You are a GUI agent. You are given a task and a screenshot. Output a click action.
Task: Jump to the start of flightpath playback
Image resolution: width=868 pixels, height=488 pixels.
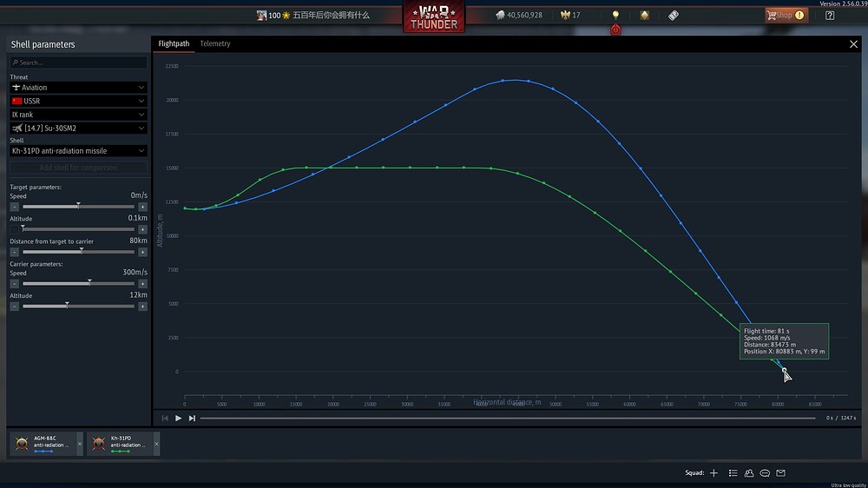coord(164,419)
